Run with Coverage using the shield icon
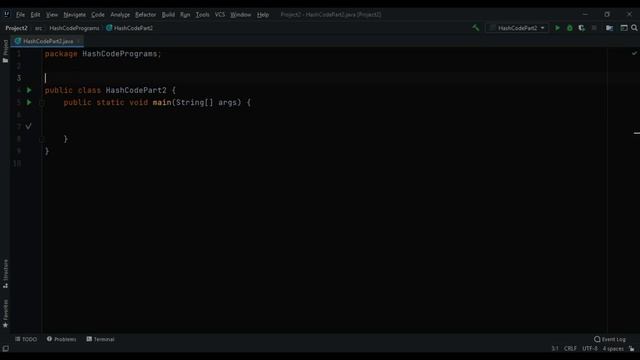 582,28
